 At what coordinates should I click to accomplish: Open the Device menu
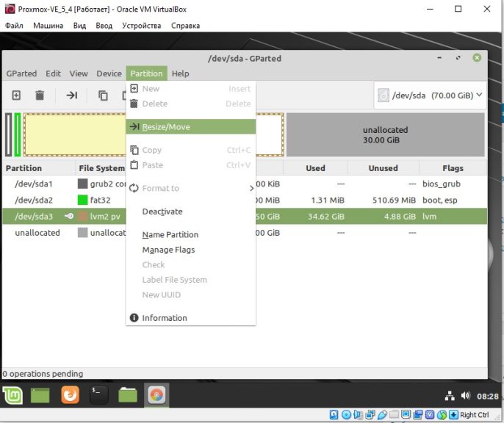pyautogui.click(x=109, y=73)
